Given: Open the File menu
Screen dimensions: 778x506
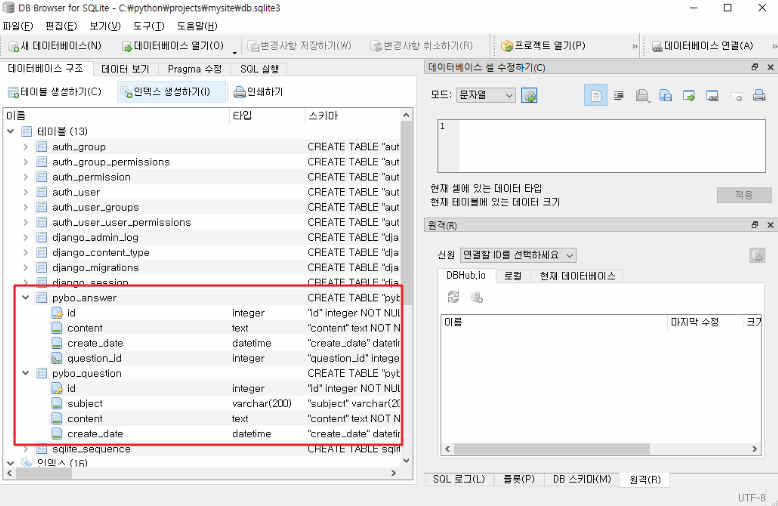Looking at the screenshot, I should pos(18,26).
